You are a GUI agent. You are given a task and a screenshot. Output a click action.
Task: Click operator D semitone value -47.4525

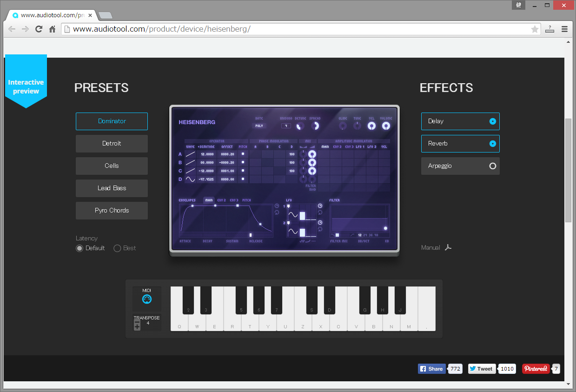[x=206, y=179]
